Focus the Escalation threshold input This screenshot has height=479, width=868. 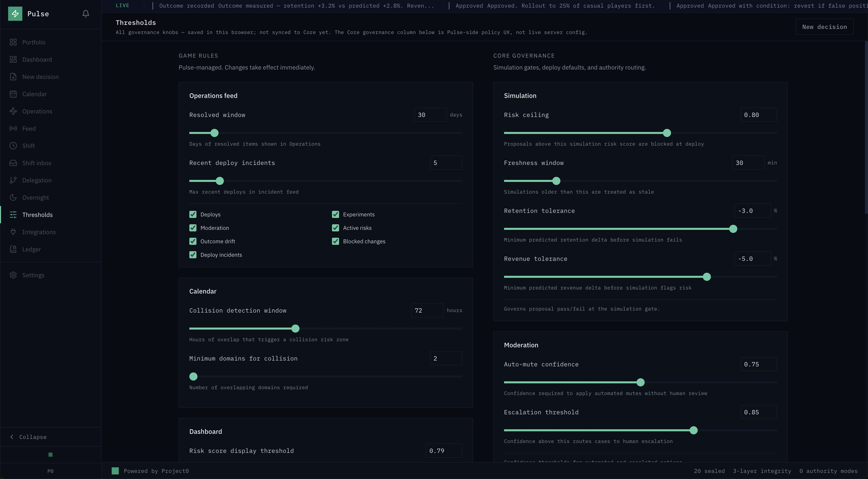[758, 412]
